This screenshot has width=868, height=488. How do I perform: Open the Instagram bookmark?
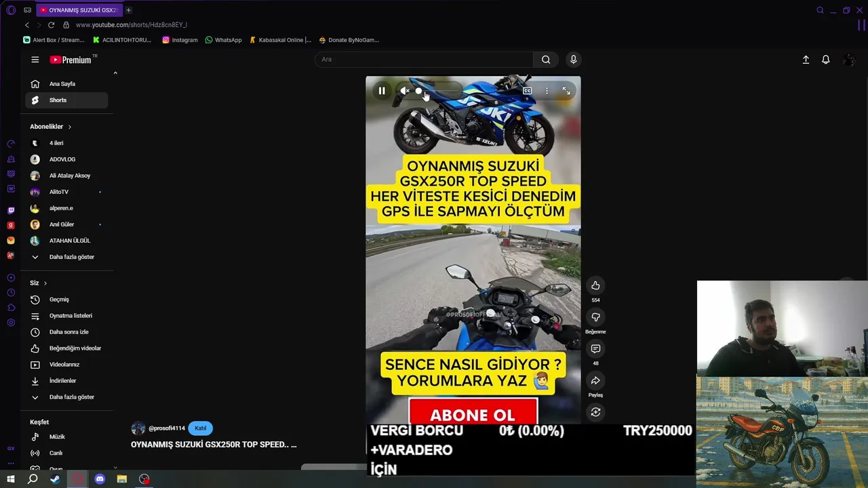pyautogui.click(x=180, y=40)
